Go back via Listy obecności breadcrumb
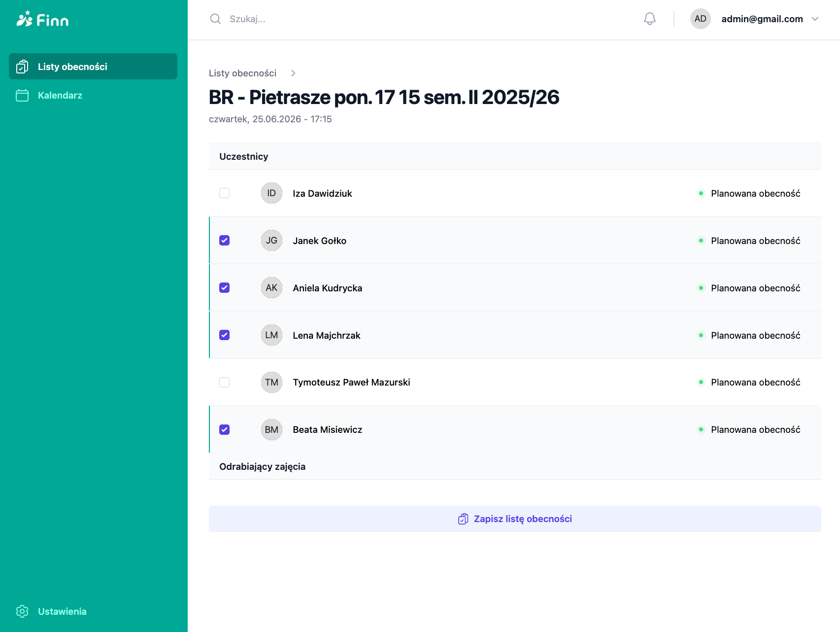Image resolution: width=840 pixels, height=632 pixels. [x=242, y=73]
